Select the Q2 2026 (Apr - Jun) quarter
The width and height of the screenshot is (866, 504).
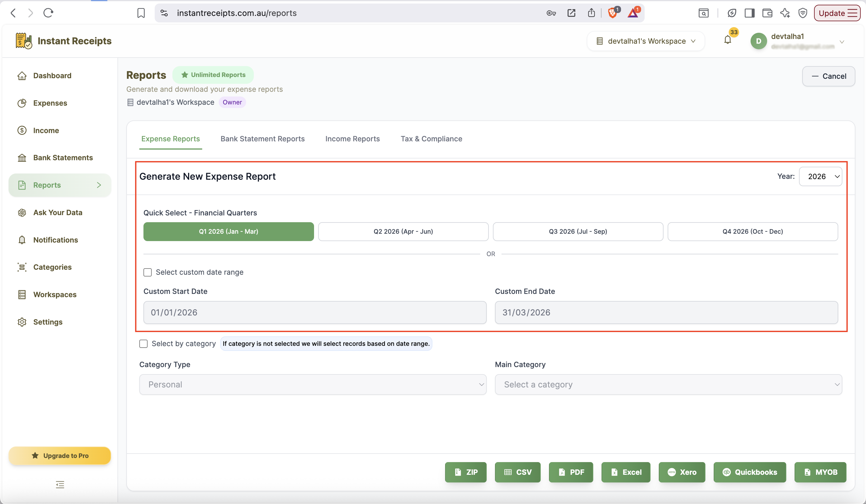pos(403,232)
